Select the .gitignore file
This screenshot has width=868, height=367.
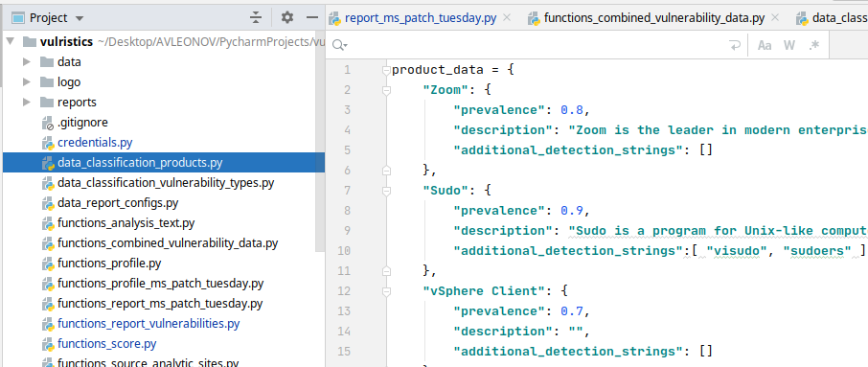click(82, 123)
